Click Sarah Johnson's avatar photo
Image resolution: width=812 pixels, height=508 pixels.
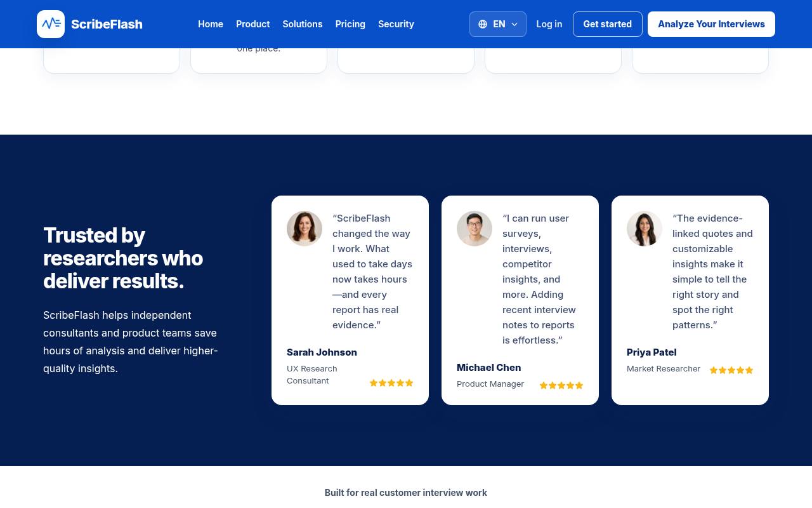pyautogui.click(x=304, y=229)
